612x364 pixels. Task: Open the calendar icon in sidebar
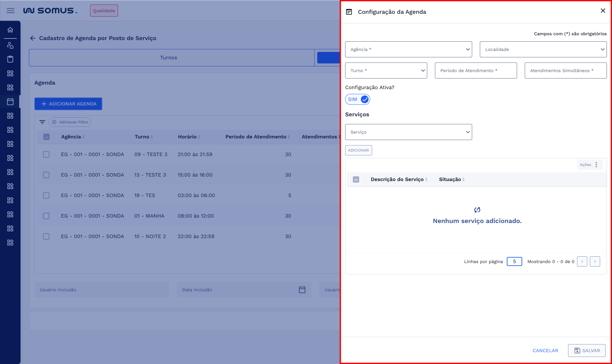[10, 102]
